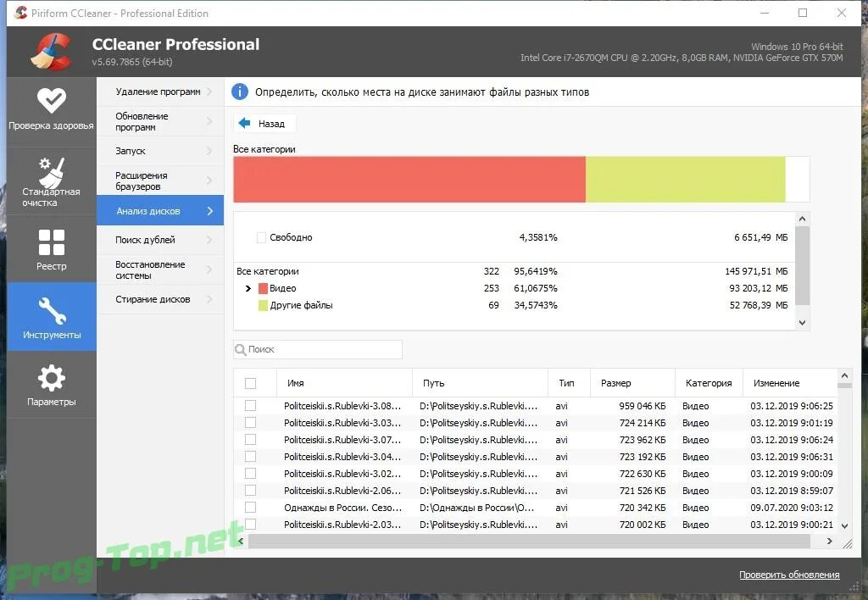Open the Стирание дисков menu item

pyautogui.click(x=159, y=298)
